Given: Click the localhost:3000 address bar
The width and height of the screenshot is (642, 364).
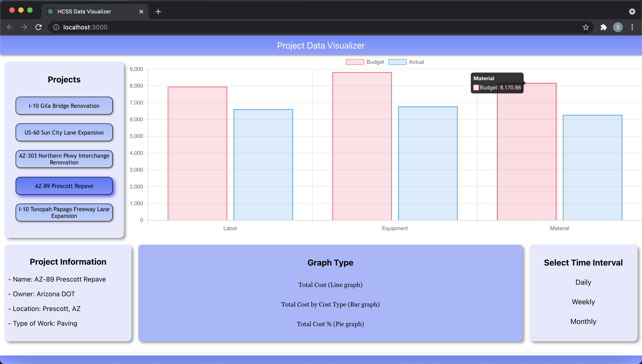Looking at the screenshot, I should coord(300,27).
